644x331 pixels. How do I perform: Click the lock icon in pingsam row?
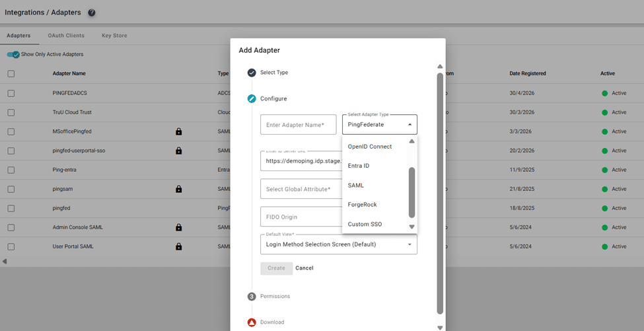178,189
